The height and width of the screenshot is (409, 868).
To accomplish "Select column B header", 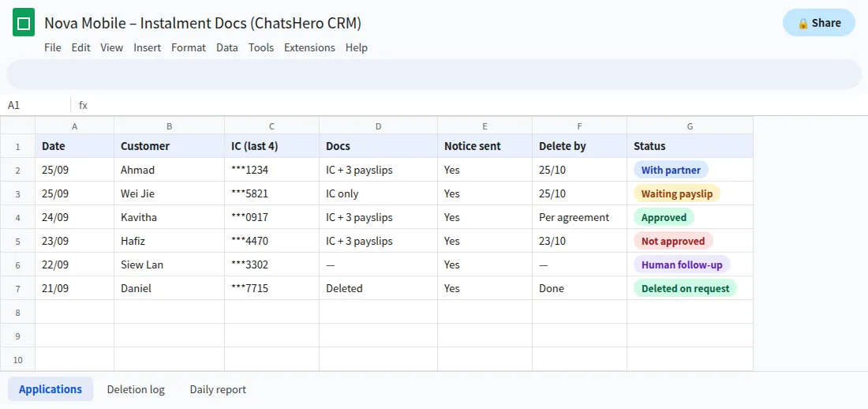I will point(170,126).
